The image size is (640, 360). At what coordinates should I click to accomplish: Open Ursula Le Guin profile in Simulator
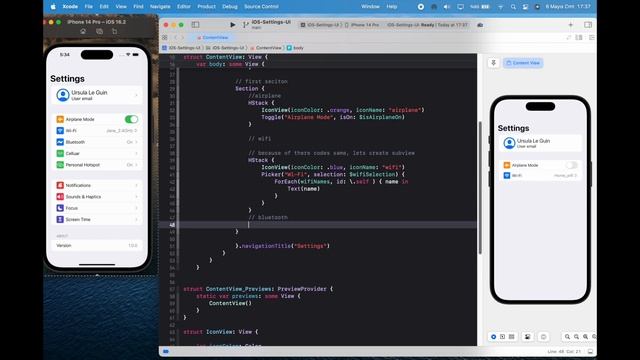point(97,95)
